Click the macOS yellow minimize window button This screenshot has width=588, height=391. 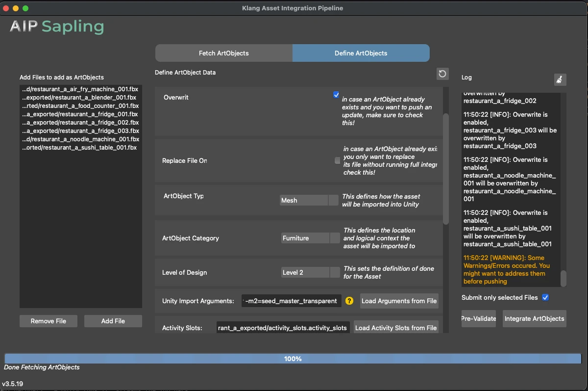coord(16,8)
